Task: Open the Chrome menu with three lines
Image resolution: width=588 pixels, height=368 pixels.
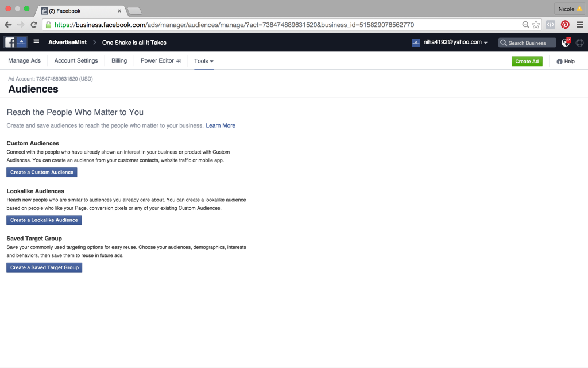Action: click(581, 25)
